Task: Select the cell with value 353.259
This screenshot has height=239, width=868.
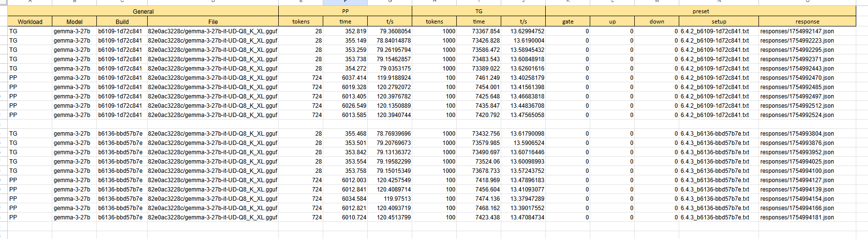Action: tap(345, 49)
